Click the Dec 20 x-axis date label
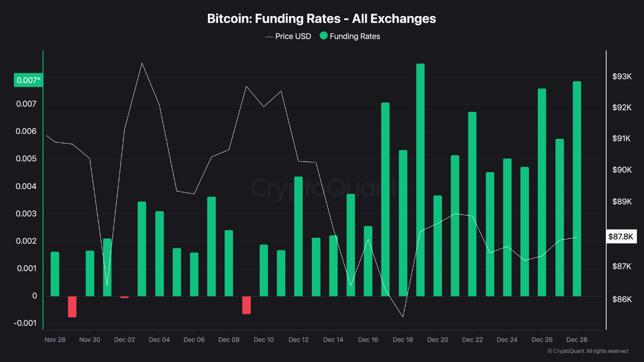Screen dimensions: 644x362 tap(437, 340)
